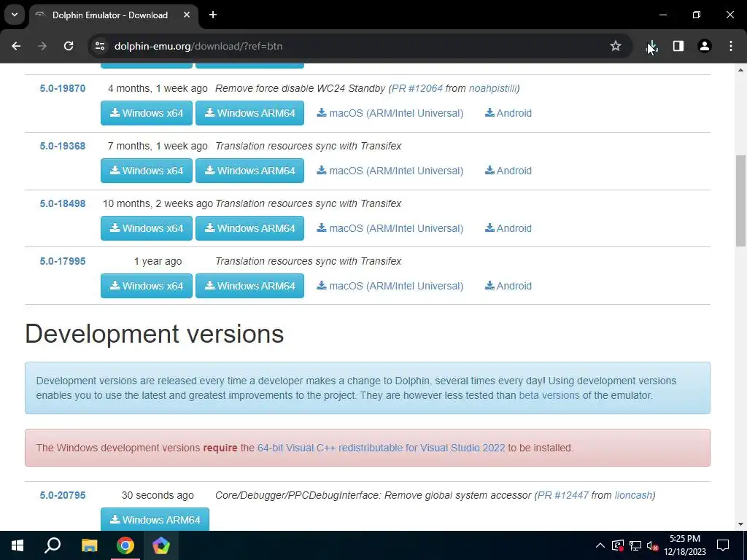The height and width of the screenshot is (560, 747).
Task: Open PR #12447 link
Action: pyautogui.click(x=563, y=496)
